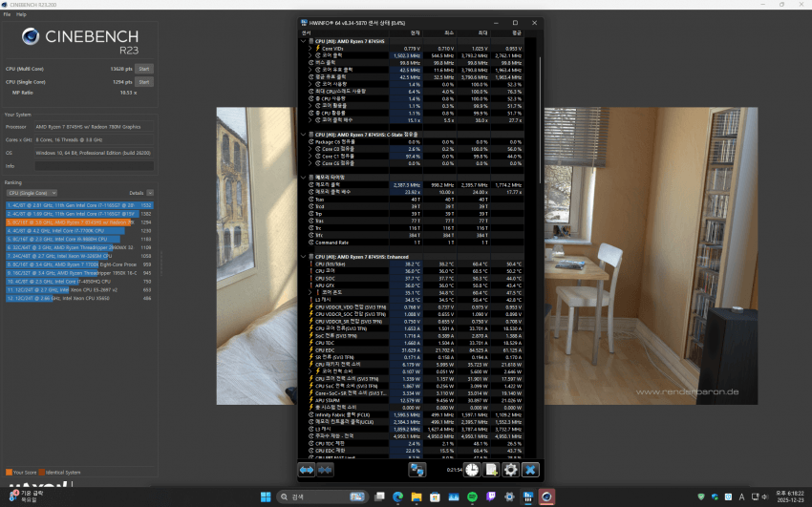Click the HWiNFO collapse columns arrows icon

pos(326,470)
